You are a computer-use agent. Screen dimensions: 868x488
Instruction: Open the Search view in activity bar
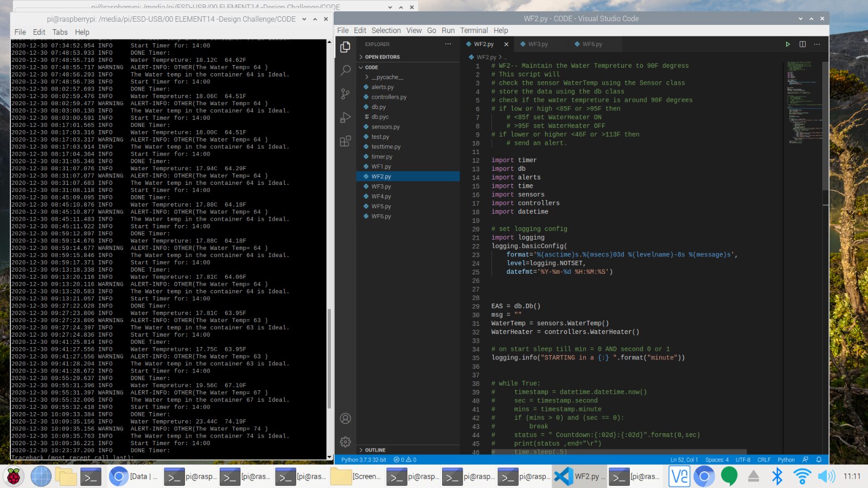pyautogui.click(x=345, y=70)
